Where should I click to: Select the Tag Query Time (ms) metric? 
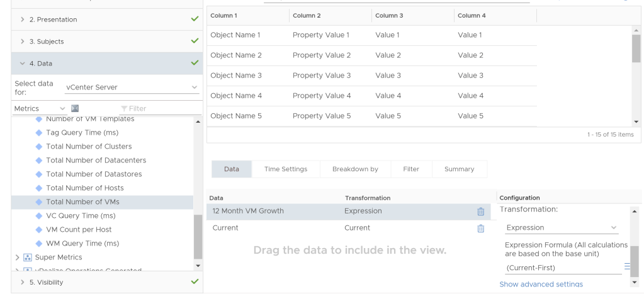(82, 133)
